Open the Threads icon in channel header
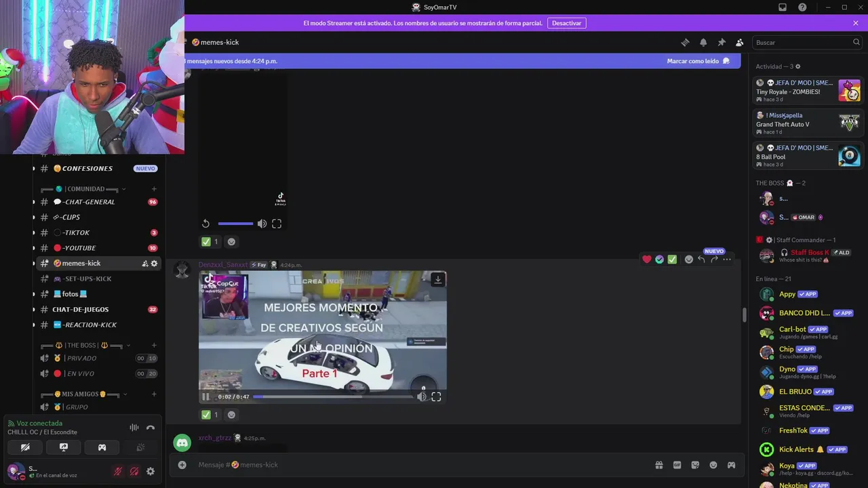This screenshot has width=868, height=488. pyautogui.click(x=685, y=42)
